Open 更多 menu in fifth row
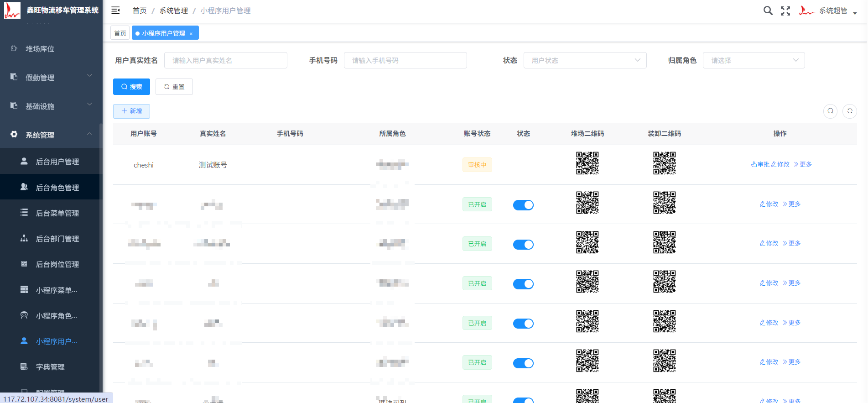868x403 pixels. (x=792, y=323)
